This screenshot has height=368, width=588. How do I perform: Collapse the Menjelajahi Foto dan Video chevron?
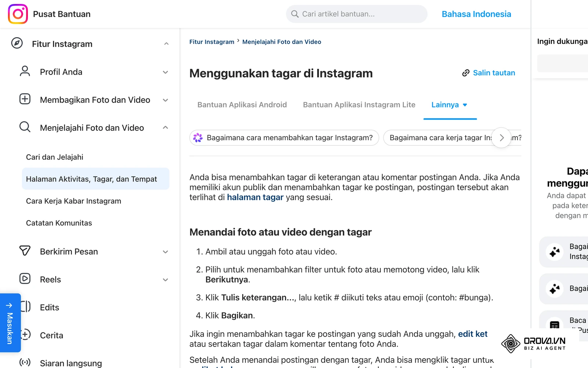[166, 127]
